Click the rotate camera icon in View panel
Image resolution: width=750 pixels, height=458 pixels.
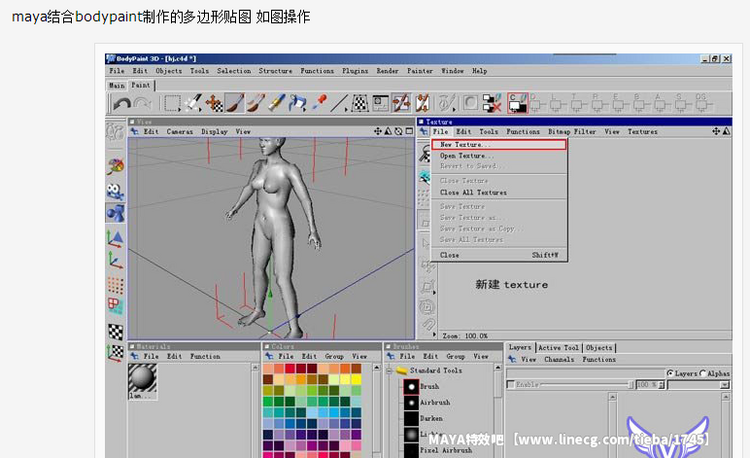point(398,131)
